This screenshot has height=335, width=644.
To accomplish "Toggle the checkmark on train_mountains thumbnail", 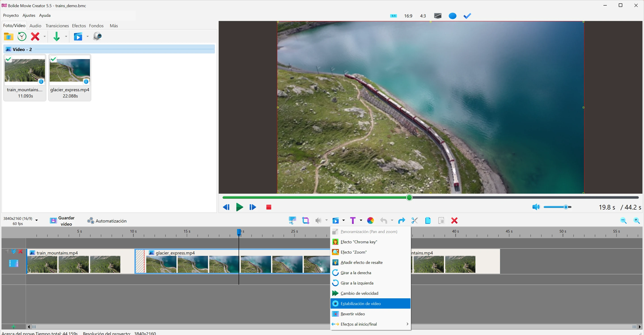I will tap(8, 59).
